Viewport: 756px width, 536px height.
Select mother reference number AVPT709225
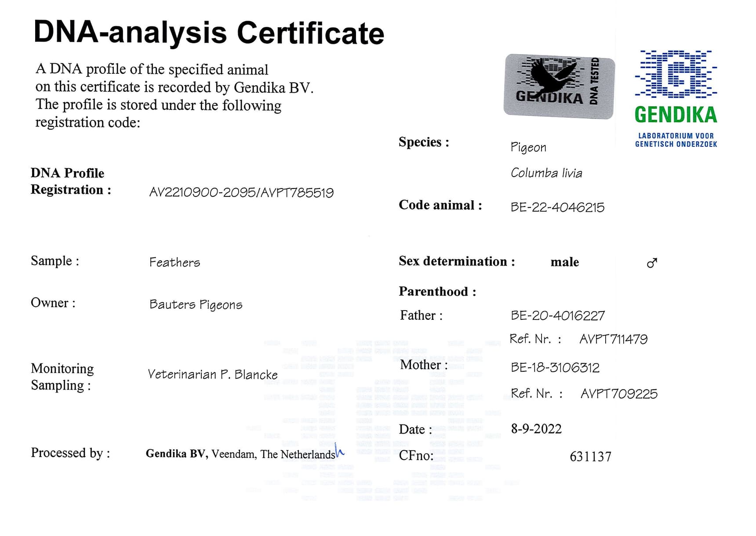(x=619, y=394)
